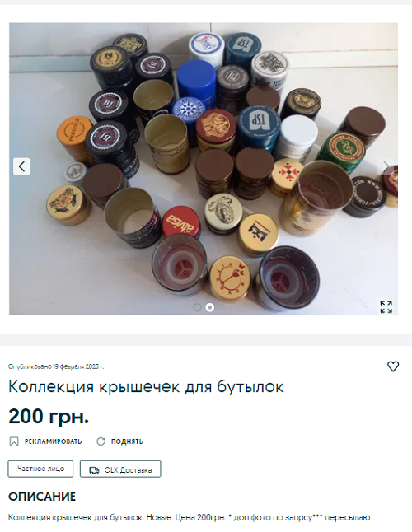Click ПОДНЯТЬ to raise the listing
The width and height of the screenshot is (412, 532).
click(127, 441)
